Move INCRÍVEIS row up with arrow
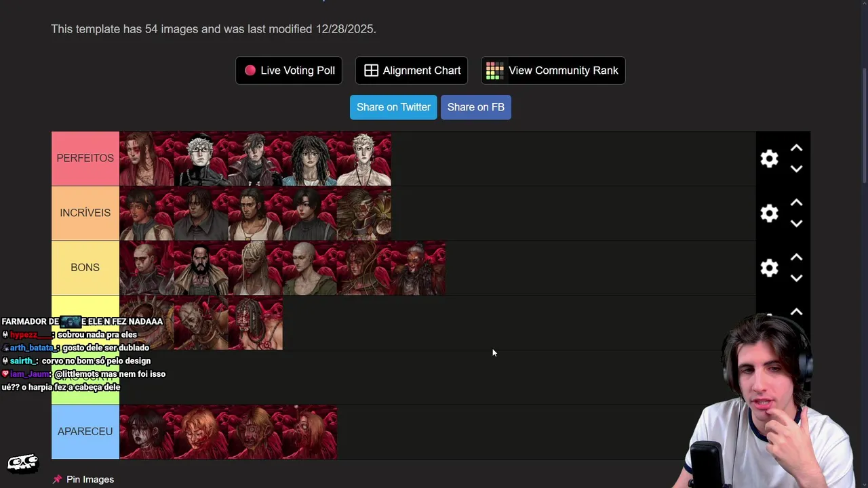The image size is (868, 488). point(797,203)
